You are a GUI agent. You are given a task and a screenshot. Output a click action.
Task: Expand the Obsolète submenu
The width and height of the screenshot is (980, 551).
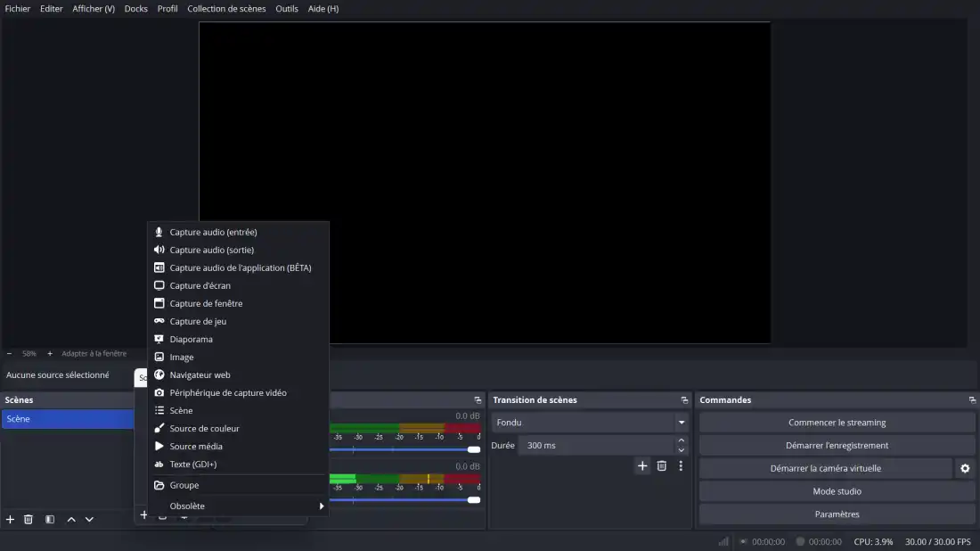point(238,506)
